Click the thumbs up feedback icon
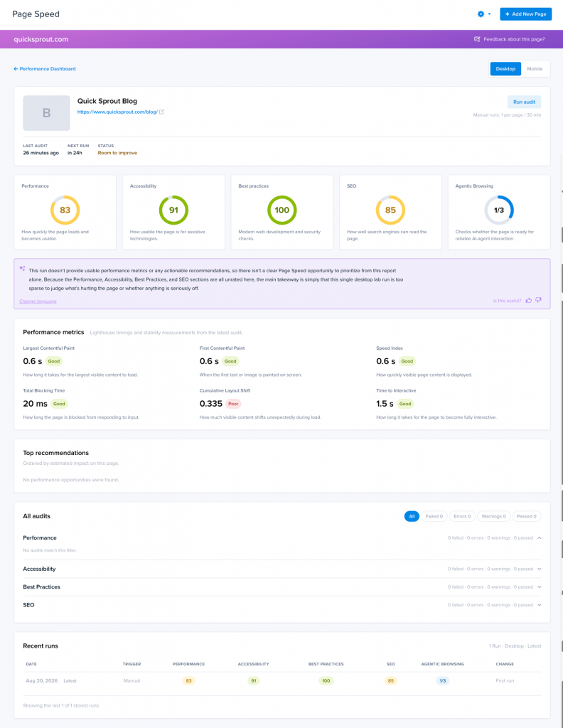 pyautogui.click(x=529, y=301)
